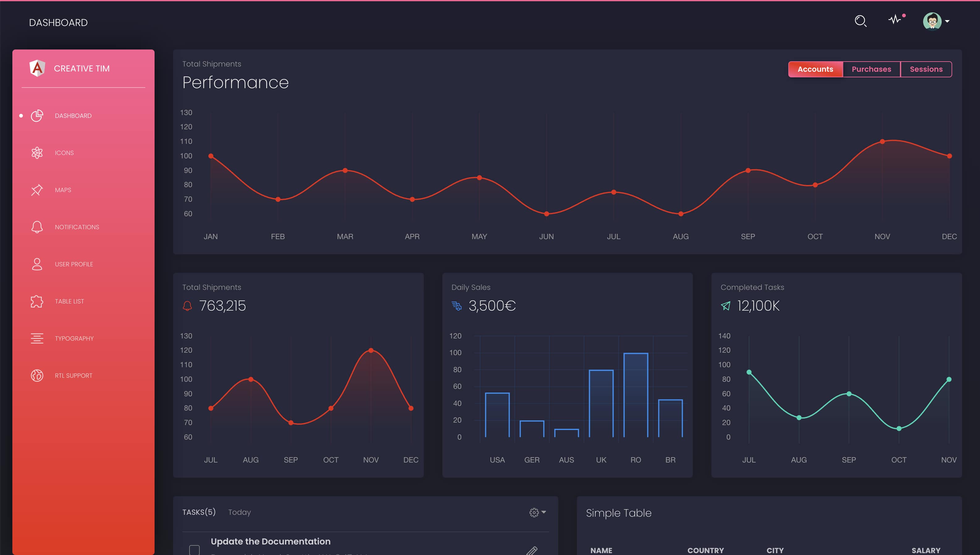Click the Maps flag icon in sidebar
The image size is (980, 555).
37,190
